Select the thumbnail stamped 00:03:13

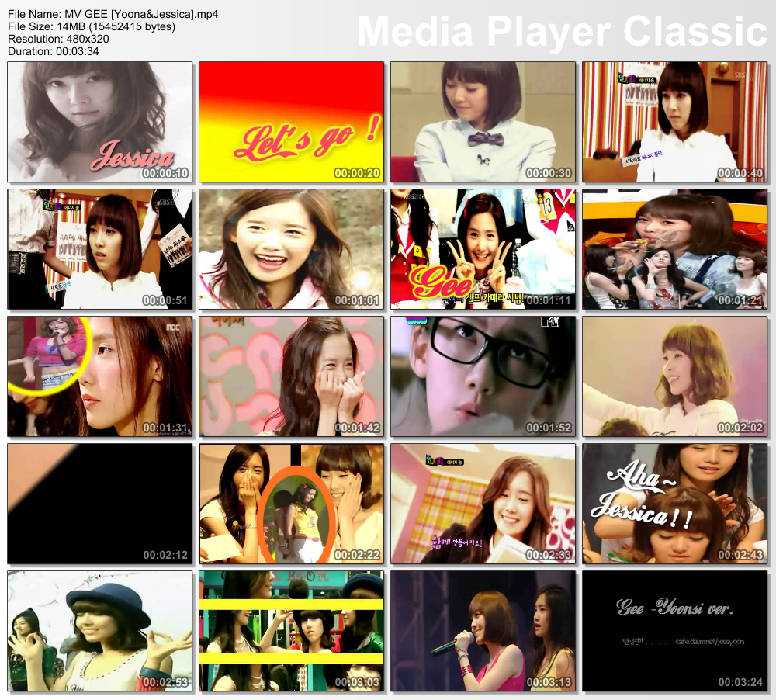pyautogui.click(x=483, y=631)
